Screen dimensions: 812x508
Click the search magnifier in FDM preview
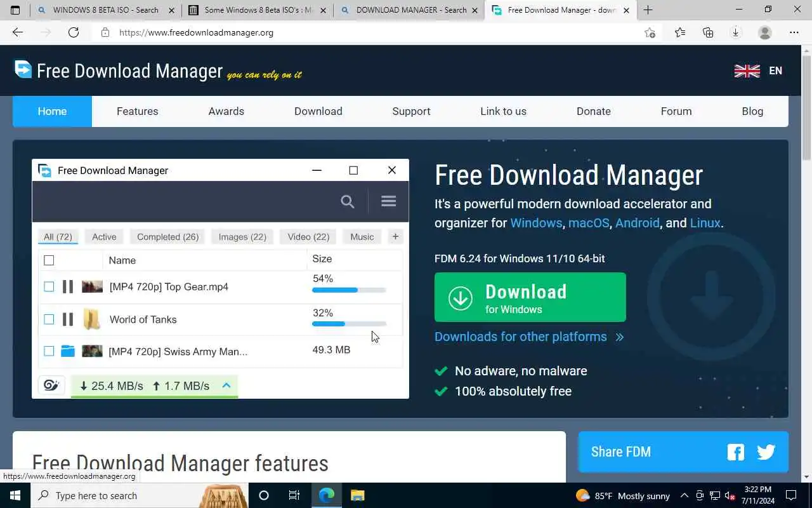click(347, 201)
